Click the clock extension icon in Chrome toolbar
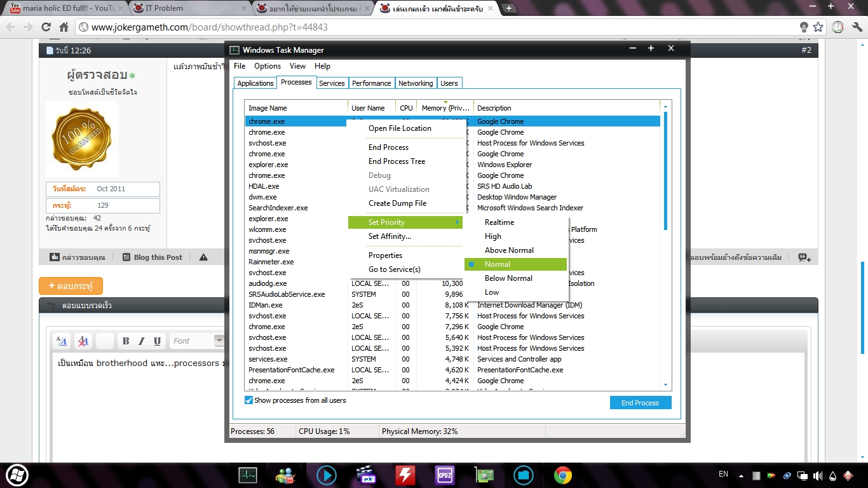868x488 pixels. coord(837,27)
